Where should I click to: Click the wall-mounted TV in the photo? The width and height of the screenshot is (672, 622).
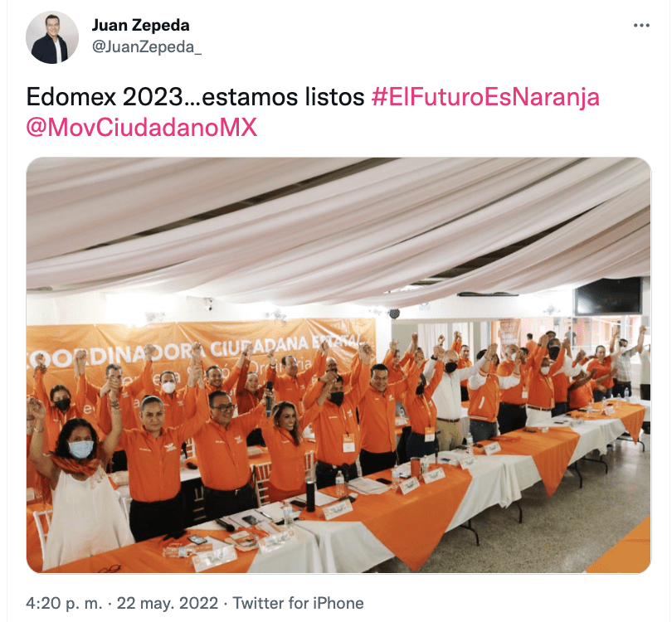click(x=608, y=295)
